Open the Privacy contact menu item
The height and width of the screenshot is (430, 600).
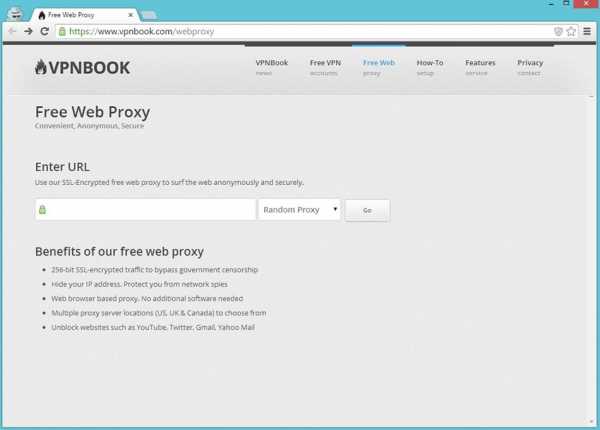tap(530, 67)
